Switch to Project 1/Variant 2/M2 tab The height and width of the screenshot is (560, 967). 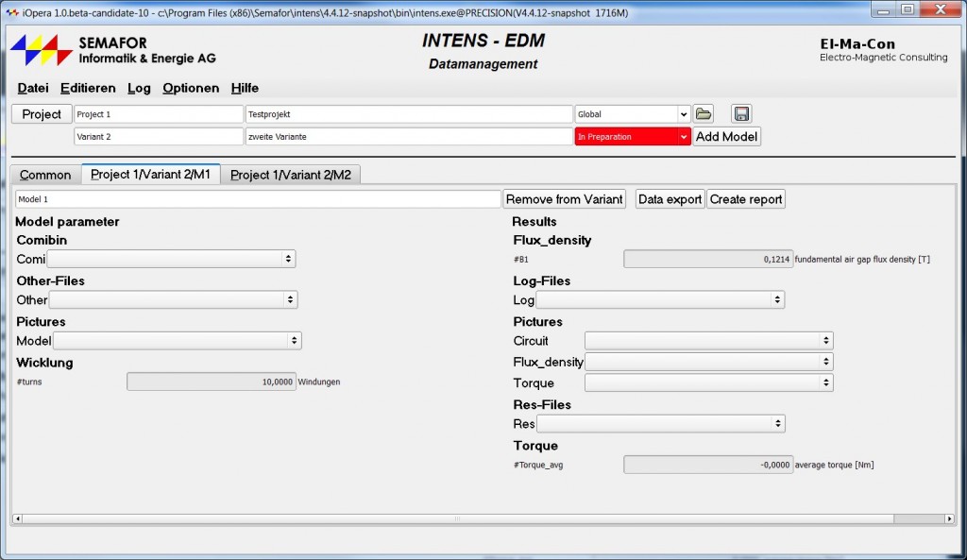pos(291,175)
